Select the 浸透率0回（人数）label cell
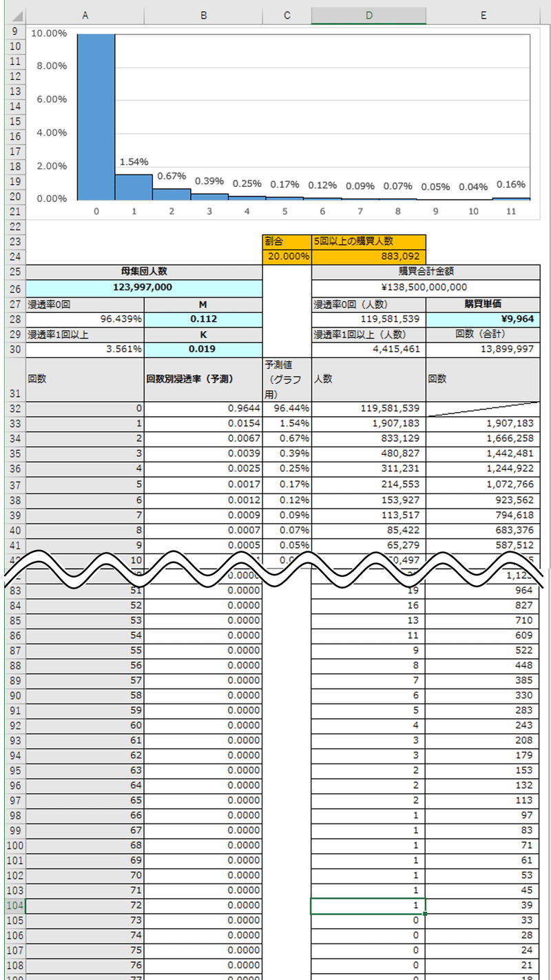Image resolution: width=551 pixels, height=980 pixels. pyautogui.click(x=368, y=305)
